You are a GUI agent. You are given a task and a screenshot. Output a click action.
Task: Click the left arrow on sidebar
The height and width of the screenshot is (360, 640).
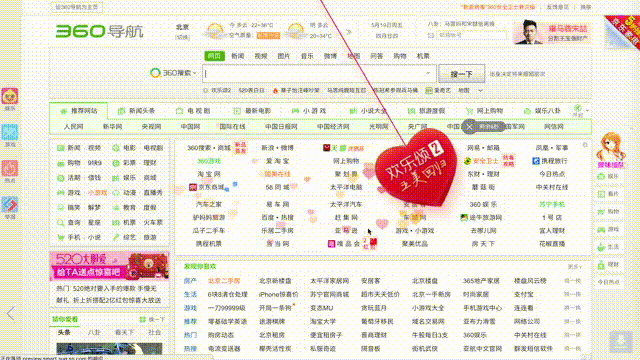pos(11,313)
